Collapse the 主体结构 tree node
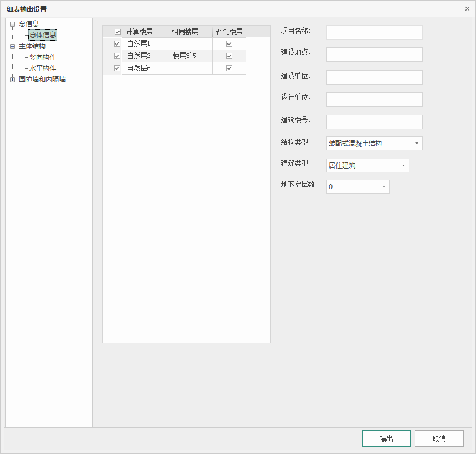 (12, 47)
